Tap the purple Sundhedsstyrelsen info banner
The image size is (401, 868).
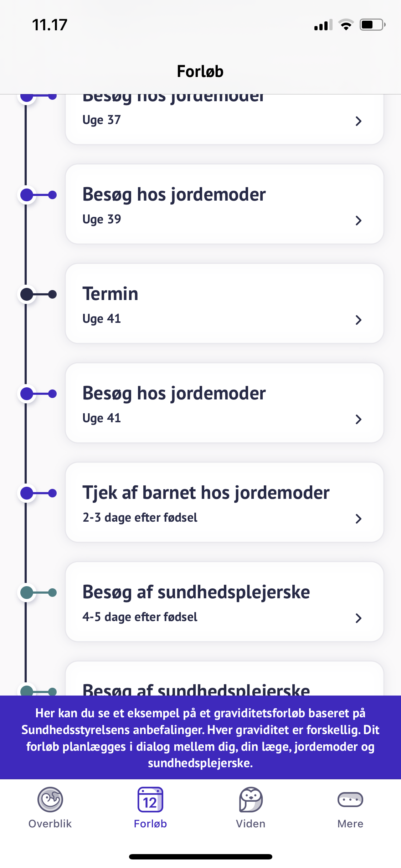tap(200, 737)
